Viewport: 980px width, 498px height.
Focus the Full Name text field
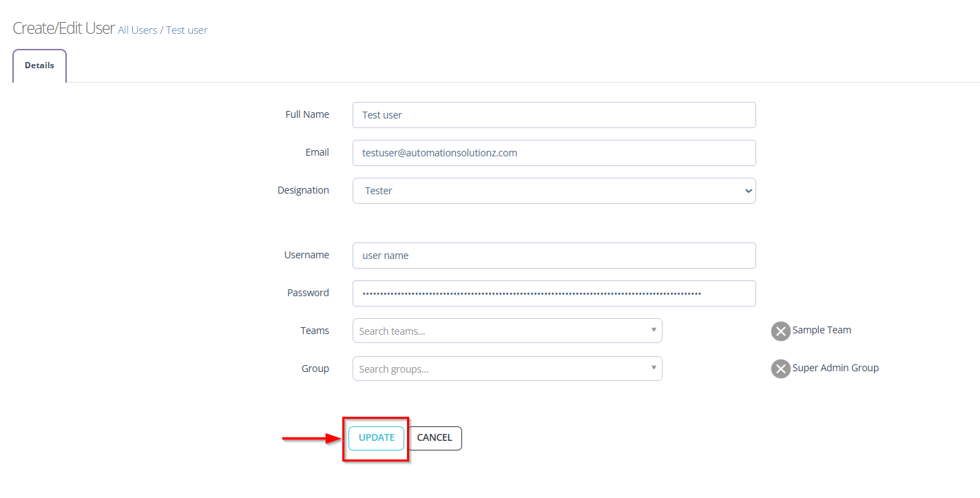(554, 115)
